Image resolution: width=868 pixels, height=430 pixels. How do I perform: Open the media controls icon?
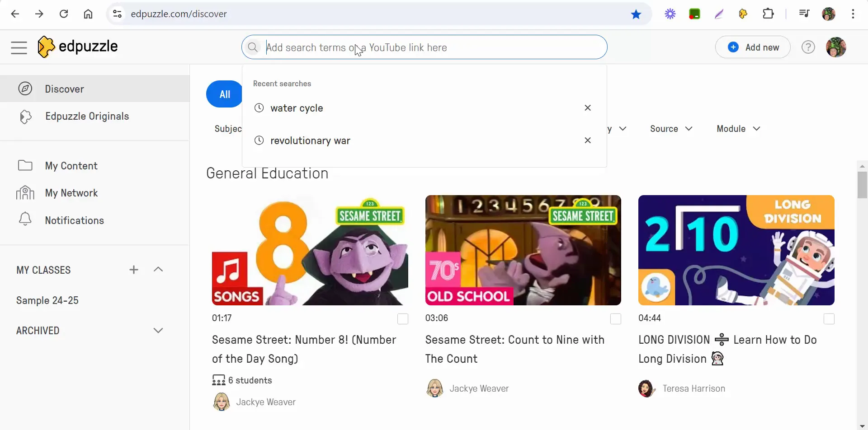coord(804,14)
